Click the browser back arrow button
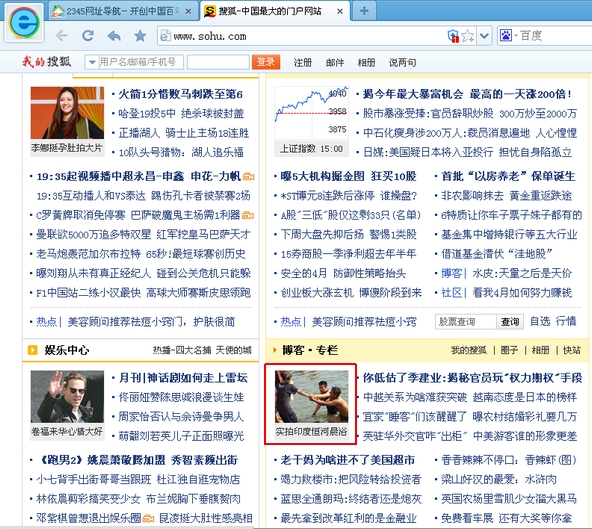592x529 pixels. click(62, 36)
